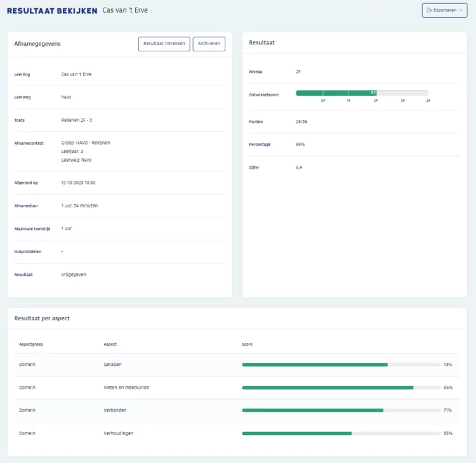Screen dimensions: 476x463
Task: Click the toets value Rekenen 2F - 3
Action: pos(77,120)
